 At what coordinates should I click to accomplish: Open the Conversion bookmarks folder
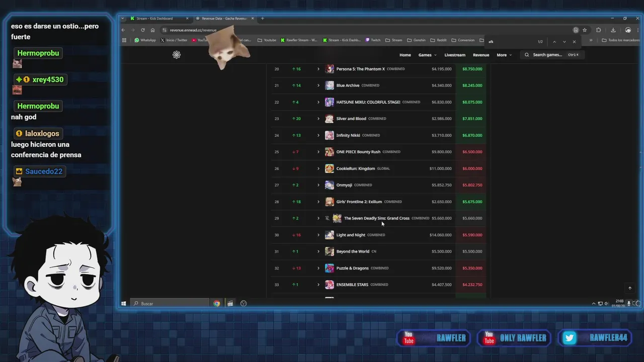click(x=463, y=40)
